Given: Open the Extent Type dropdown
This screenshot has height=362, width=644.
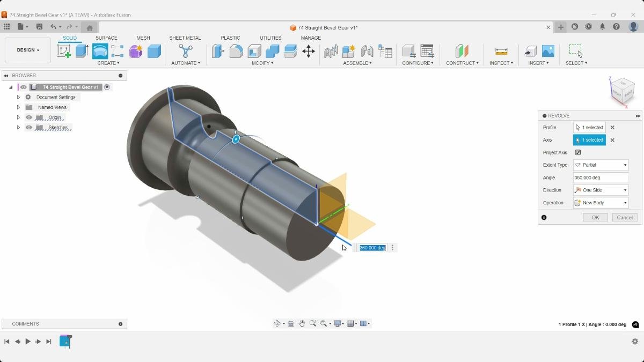Looking at the screenshot, I should pyautogui.click(x=601, y=165).
